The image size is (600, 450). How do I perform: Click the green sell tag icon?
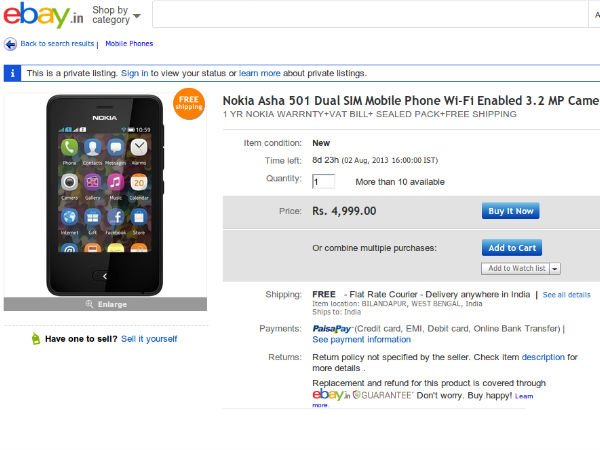[x=35, y=339]
